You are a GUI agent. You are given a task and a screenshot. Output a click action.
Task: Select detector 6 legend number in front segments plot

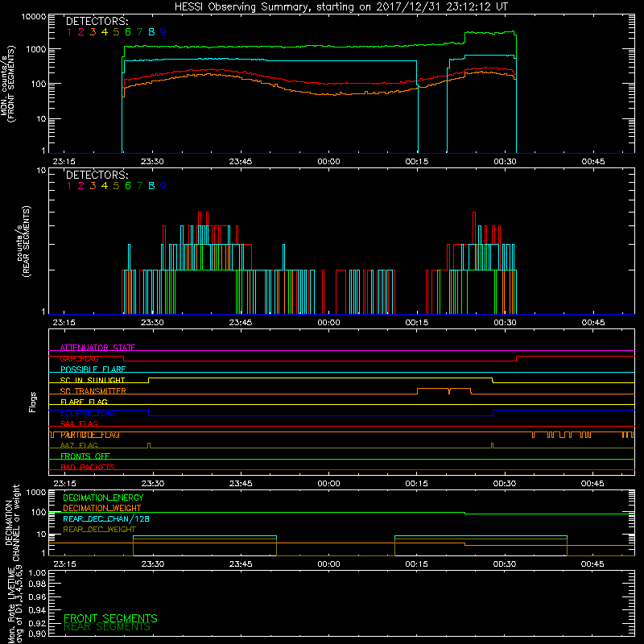(x=128, y=31)
